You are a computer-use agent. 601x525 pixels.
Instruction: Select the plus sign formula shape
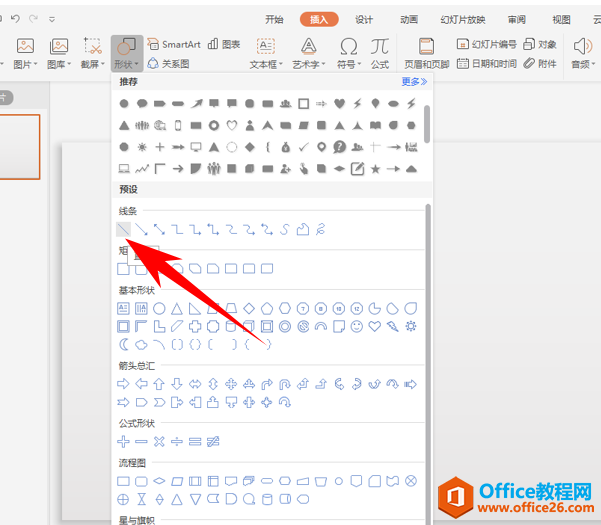(123, 441)
